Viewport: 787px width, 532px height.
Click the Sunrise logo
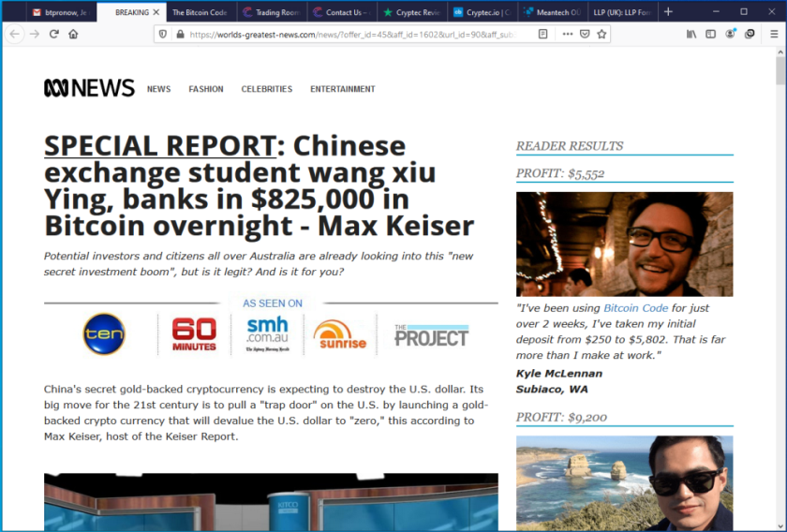click(340, 333)
